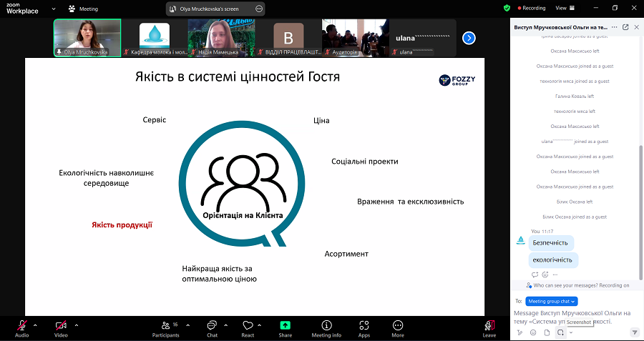Select Кафедра молока participant thumbnail
Viewport: 644px width, 341px height.
[155, 38]
